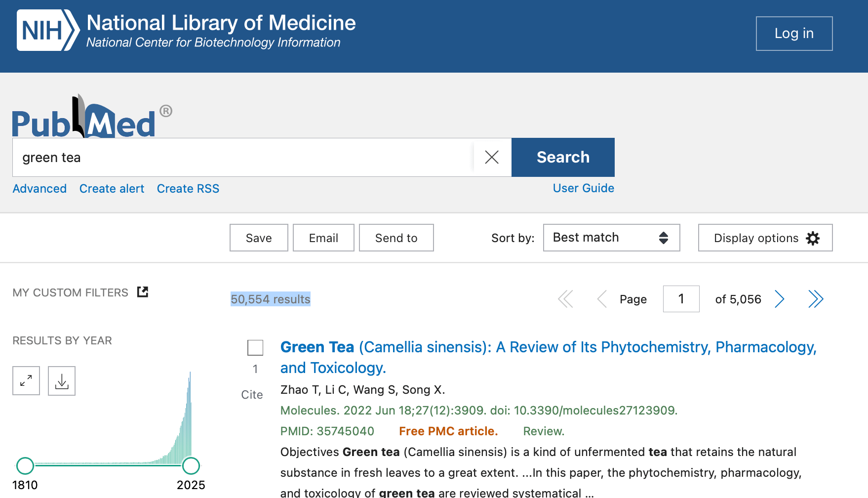Click the Log in button
The width and height of the screenshot is (868, 498).
point(794,34)
